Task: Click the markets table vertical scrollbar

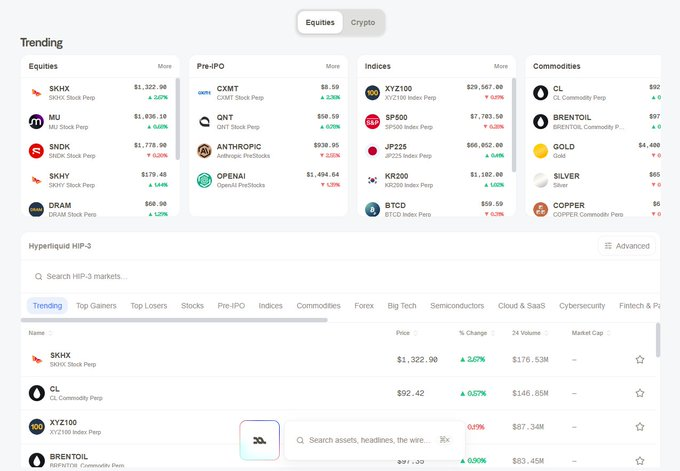Action: click(658, 340)
